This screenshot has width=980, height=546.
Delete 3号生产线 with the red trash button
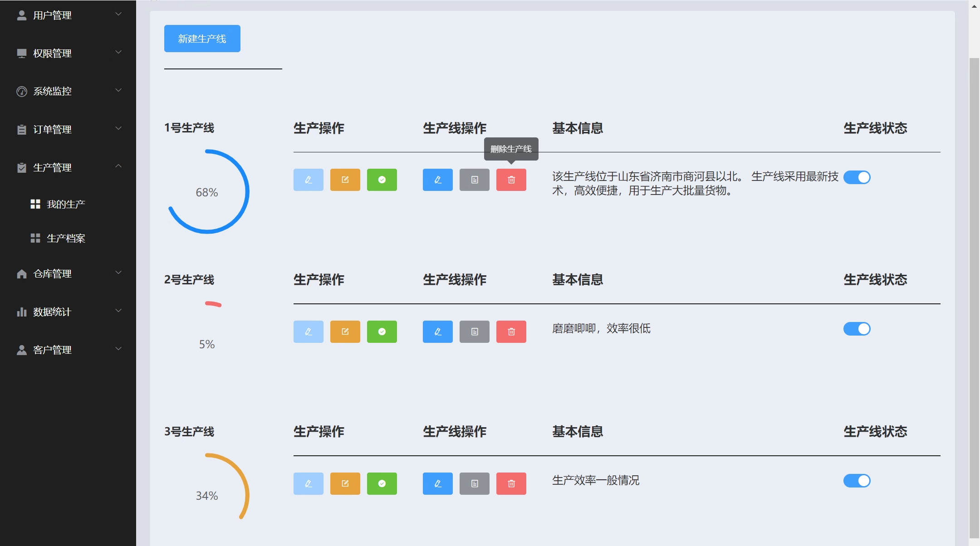511,483
